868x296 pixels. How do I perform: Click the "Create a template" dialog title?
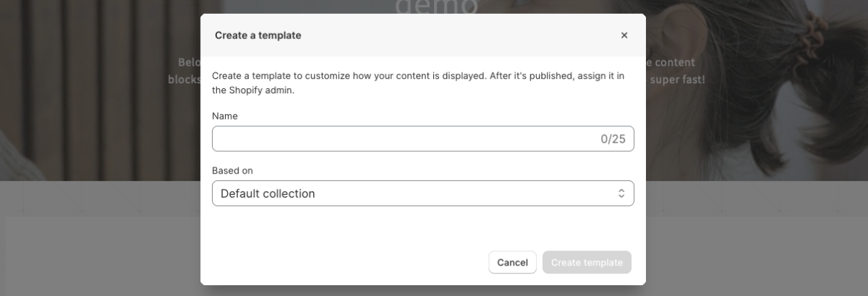(x=258, y=35)
